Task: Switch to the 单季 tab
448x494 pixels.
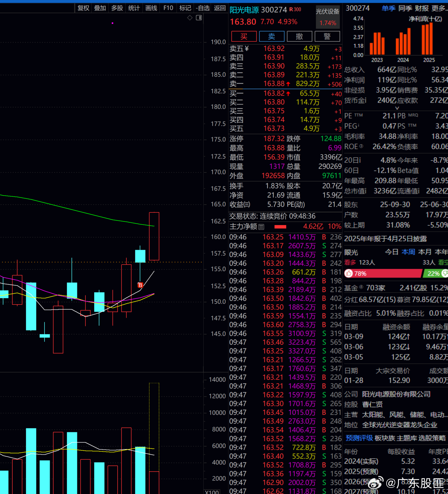Action: pyautogui.click(x=389, y=8)
